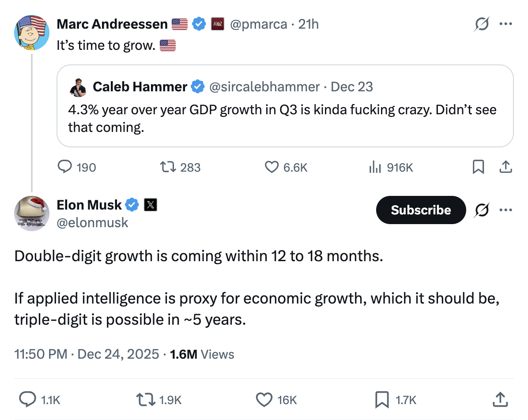Click the share icon under Elon's tweet
The width and height of the screenshot is (528, 420).
500,400
